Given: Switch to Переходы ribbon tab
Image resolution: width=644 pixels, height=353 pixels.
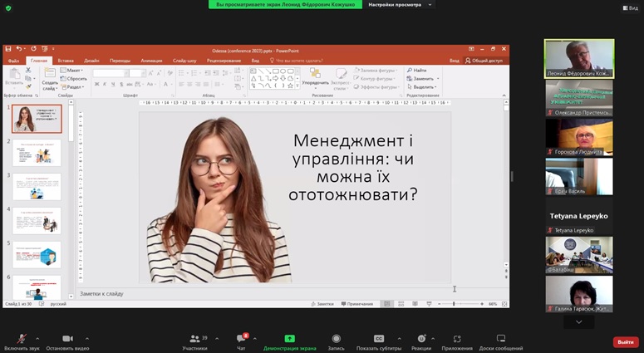Looking at the screenshot, I should tap(120, 61).
